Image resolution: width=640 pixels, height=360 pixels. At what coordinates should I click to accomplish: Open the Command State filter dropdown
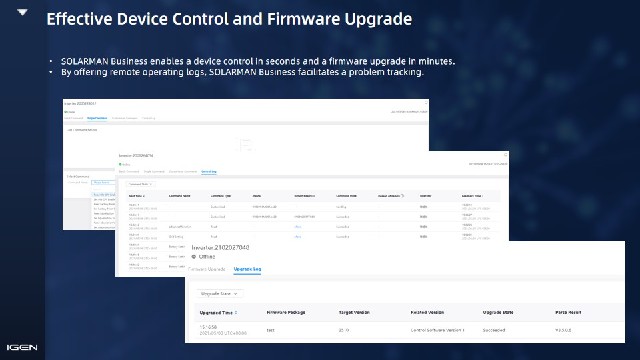(x=140, y=184)
